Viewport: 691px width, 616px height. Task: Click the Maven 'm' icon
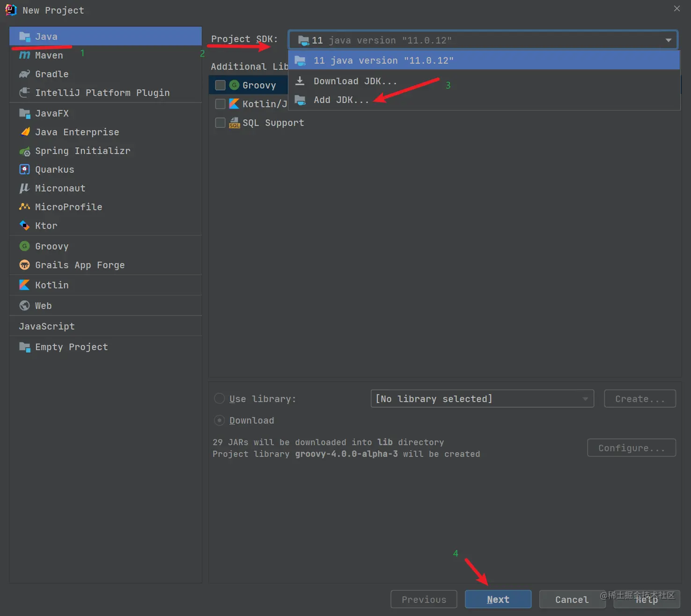(24, 55)
